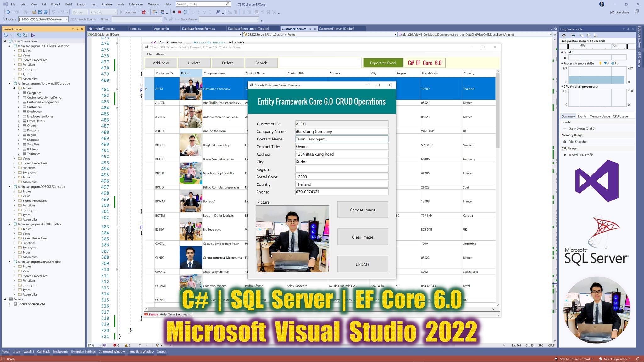Stop debugging with red square icon
Screen dimensions: 644x362
(x=180, y=12)
